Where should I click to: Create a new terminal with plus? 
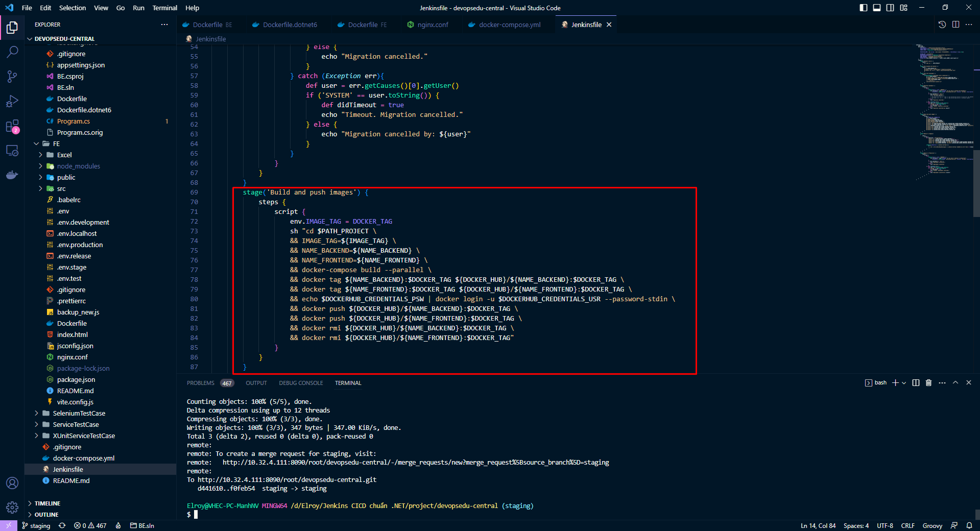pos(895,382)
